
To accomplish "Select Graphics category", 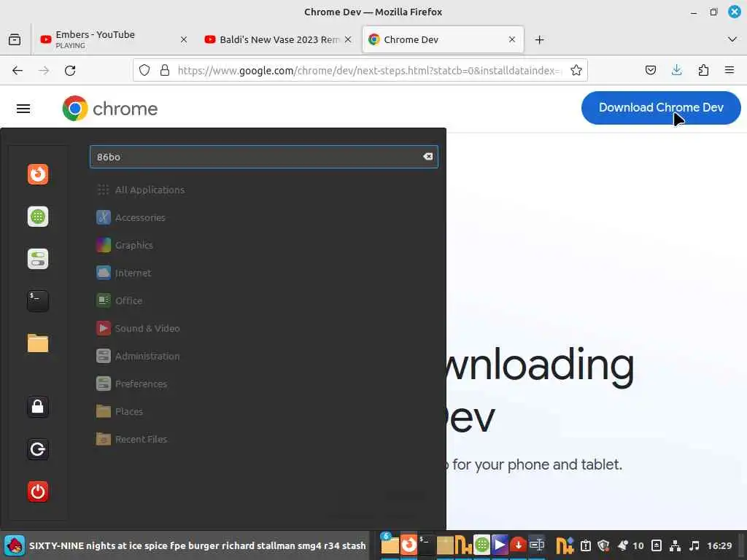I will (125, 245).
